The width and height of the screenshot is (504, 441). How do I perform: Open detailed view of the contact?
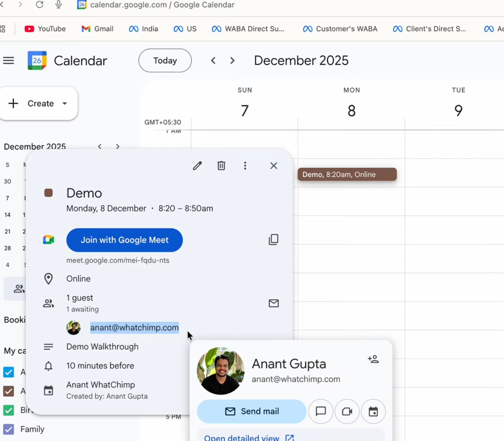point(249,438)
